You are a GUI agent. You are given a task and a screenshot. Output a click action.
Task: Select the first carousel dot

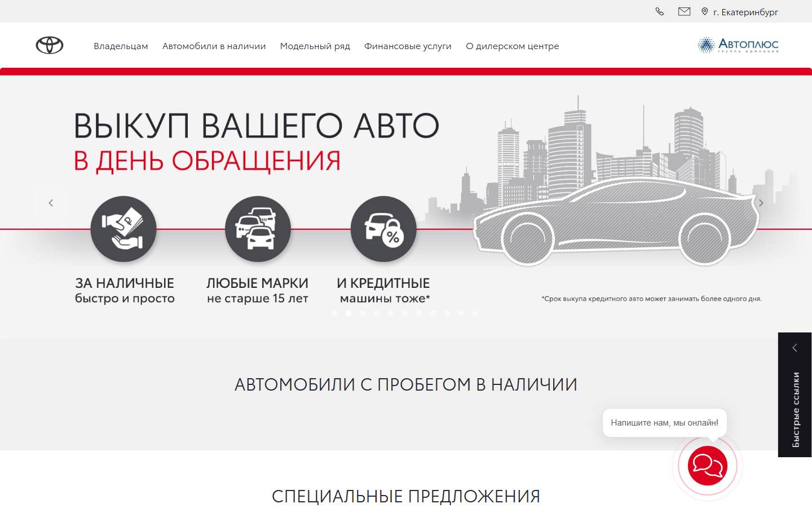pyautogui.click(x=334, y=313)
